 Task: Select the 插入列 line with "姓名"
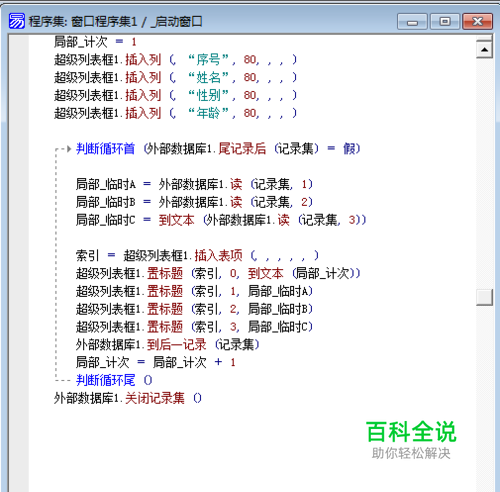point(175,78)
